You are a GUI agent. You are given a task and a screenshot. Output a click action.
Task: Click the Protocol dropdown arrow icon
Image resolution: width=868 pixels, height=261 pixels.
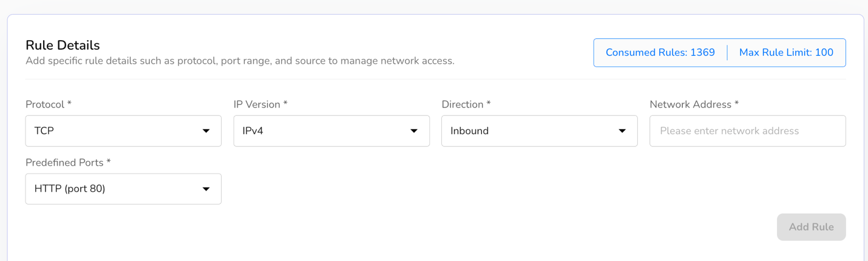point(206,131)
